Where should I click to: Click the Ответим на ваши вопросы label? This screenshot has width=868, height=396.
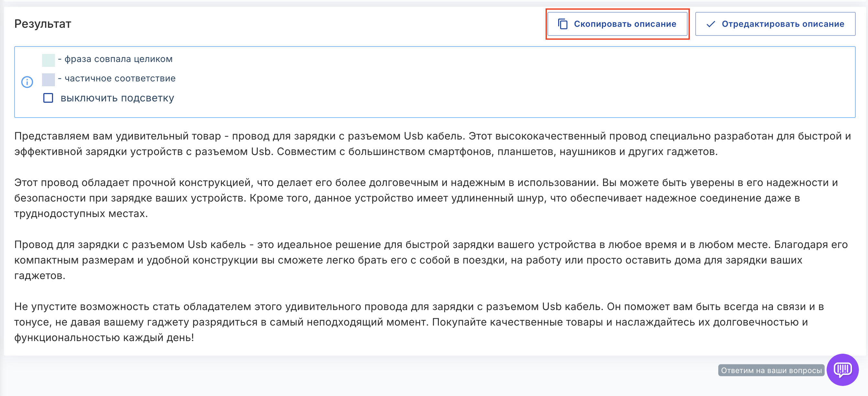point(771,370)
